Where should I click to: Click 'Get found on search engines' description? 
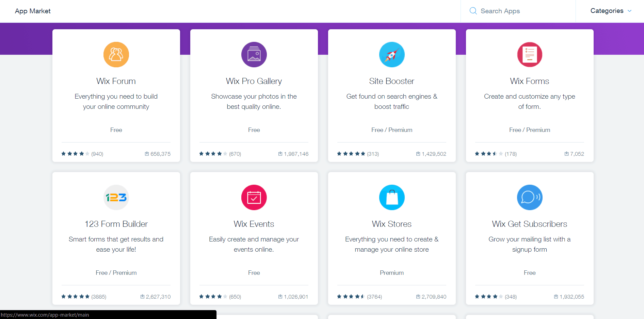click(x=392, y=101)
